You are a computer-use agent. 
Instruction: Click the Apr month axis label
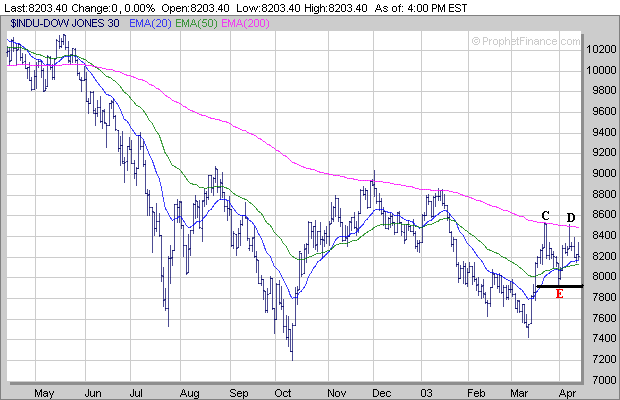pyautogui.click(x=567, y=393)
